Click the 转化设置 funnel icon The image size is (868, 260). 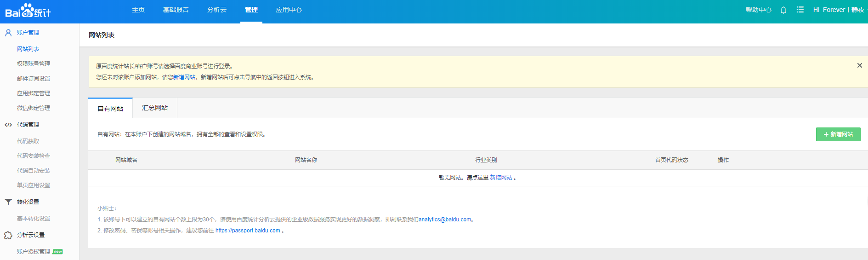click(8, 202)
